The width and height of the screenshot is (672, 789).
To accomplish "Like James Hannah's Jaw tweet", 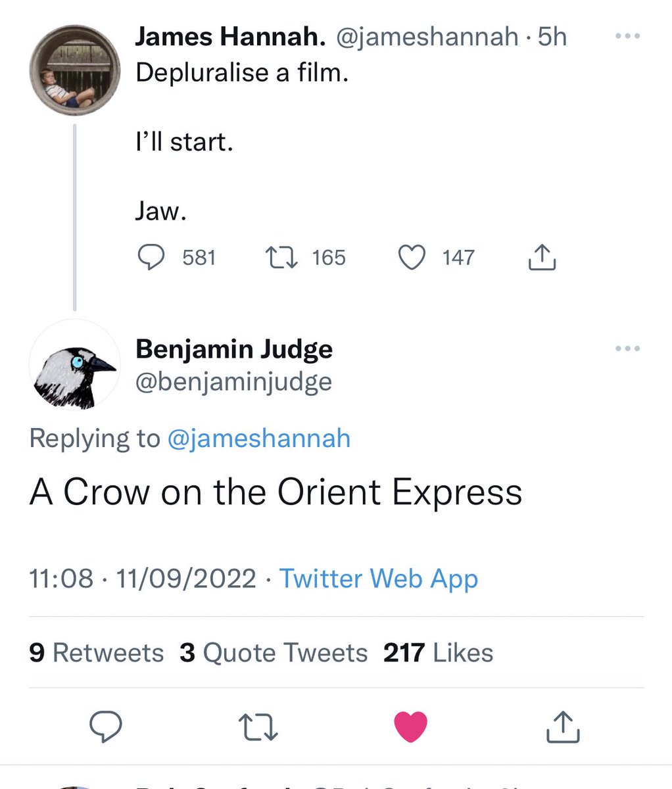I will coord(412,257).
